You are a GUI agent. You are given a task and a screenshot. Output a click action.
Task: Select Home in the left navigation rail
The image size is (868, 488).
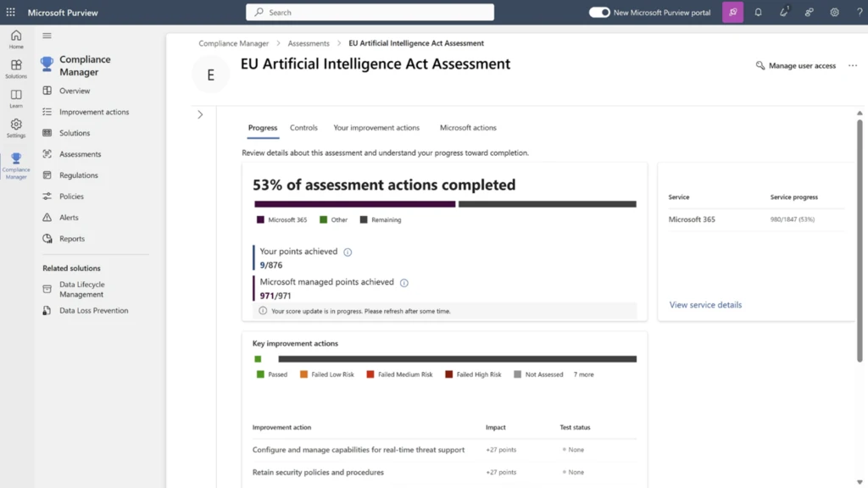click(15, 38)
